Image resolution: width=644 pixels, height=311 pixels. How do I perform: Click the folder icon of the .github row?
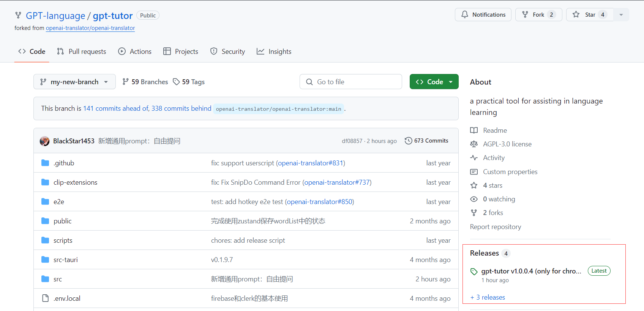tap(45, 163)
